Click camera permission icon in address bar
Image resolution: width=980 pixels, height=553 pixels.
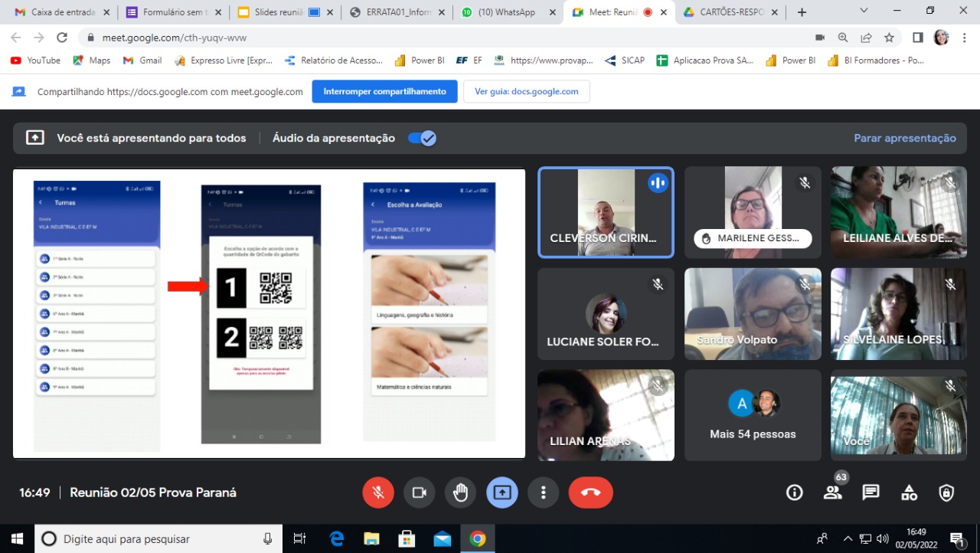820,38
